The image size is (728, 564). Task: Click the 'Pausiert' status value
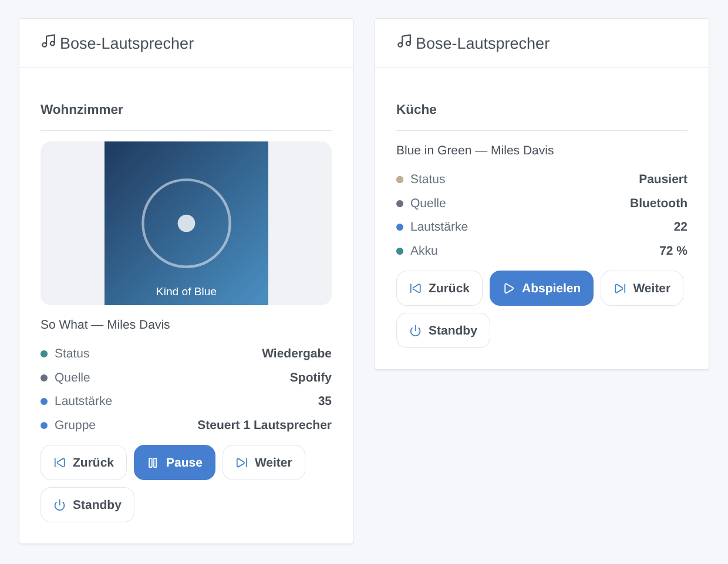[x=663, y=179]
